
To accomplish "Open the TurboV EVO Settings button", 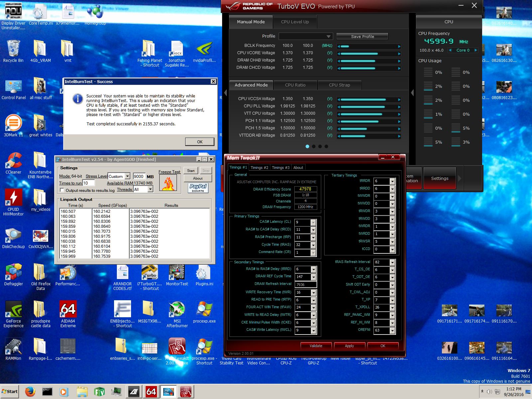I will (x=440, y=179).
